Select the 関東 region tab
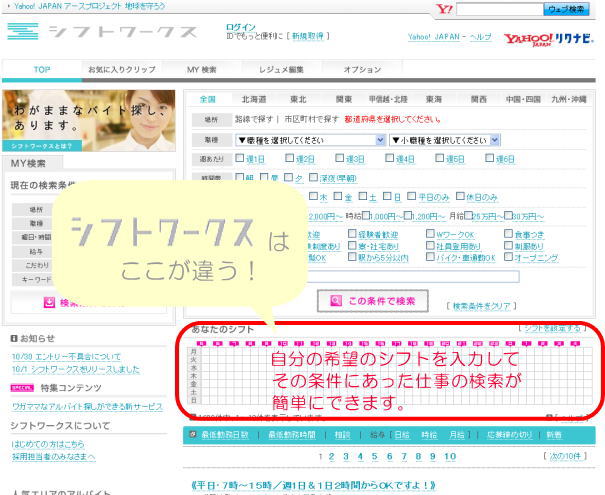 tap(343, 100)
